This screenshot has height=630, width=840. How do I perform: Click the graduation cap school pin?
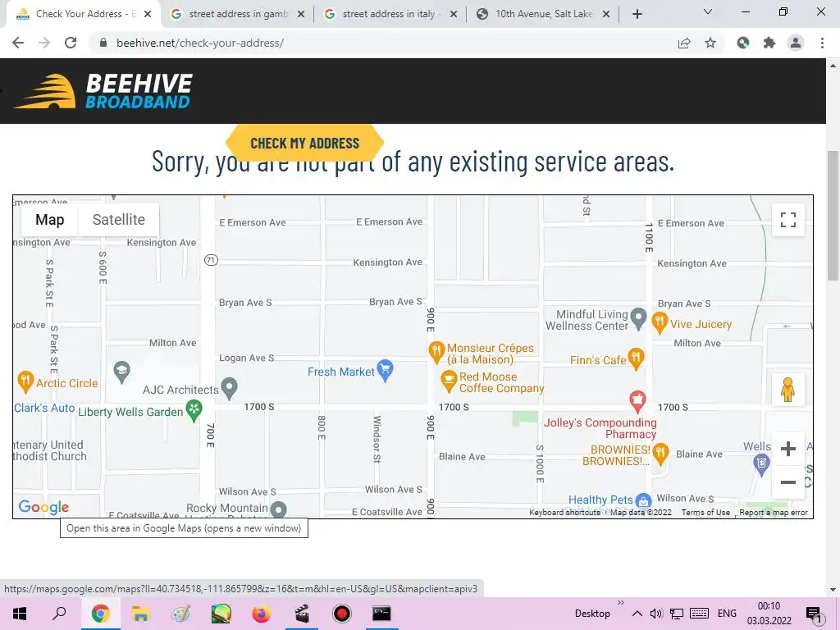121,372
